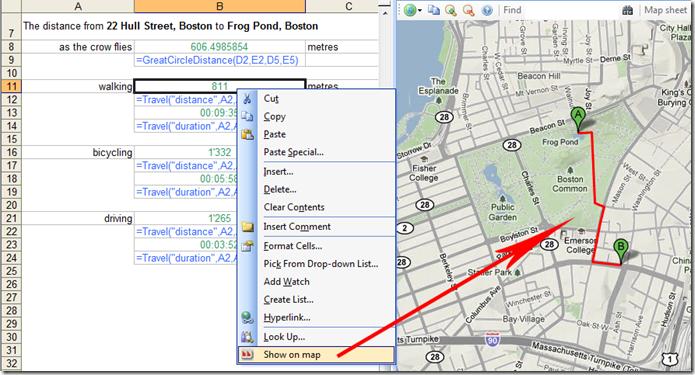Click the copy map icon in toolbar

tap(434, 10)
